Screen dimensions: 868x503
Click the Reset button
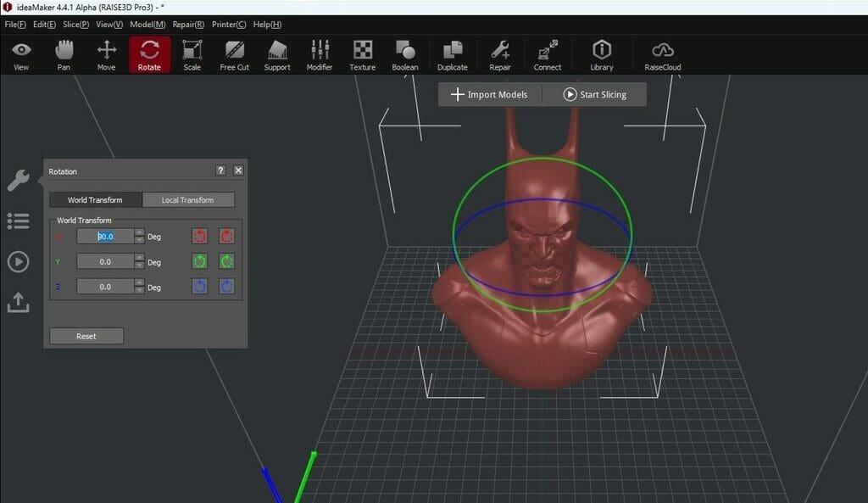pos(86,336)
